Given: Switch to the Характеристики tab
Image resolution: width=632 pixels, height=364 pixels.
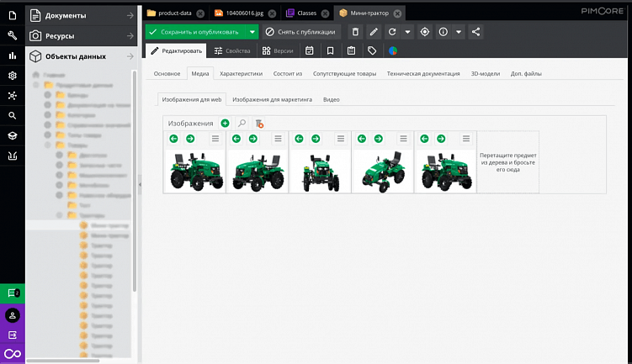Looking at the screenshot, I should click(241, 74).
